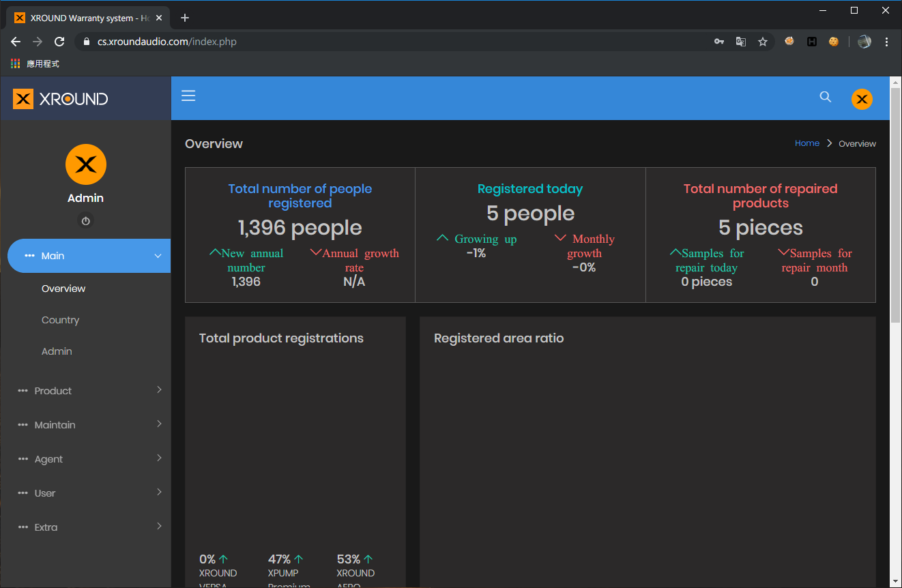Click the XROUND logo in sidebar
This screenshot has width=902, height=588.
click(61, 99)
